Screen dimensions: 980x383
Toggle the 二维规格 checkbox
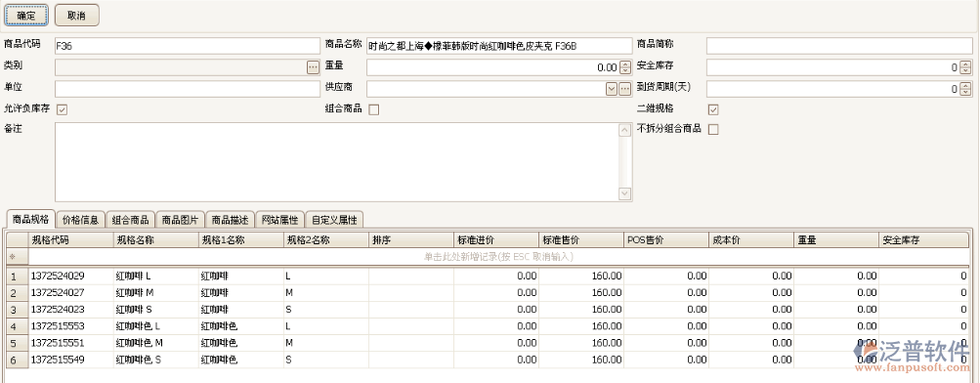(x=713, y=110)
